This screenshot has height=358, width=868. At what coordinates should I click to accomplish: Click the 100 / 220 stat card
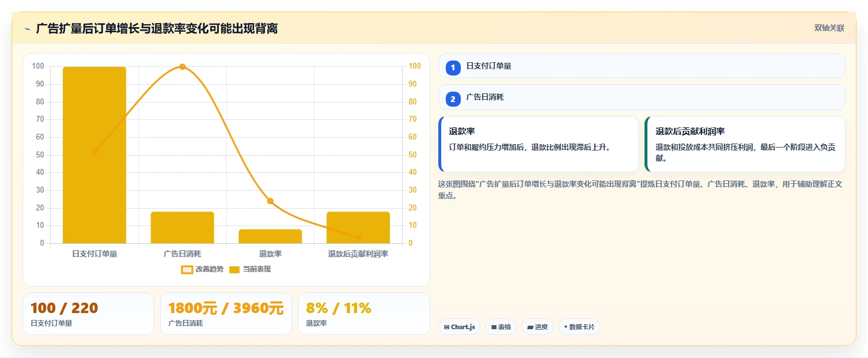(88, 314)
